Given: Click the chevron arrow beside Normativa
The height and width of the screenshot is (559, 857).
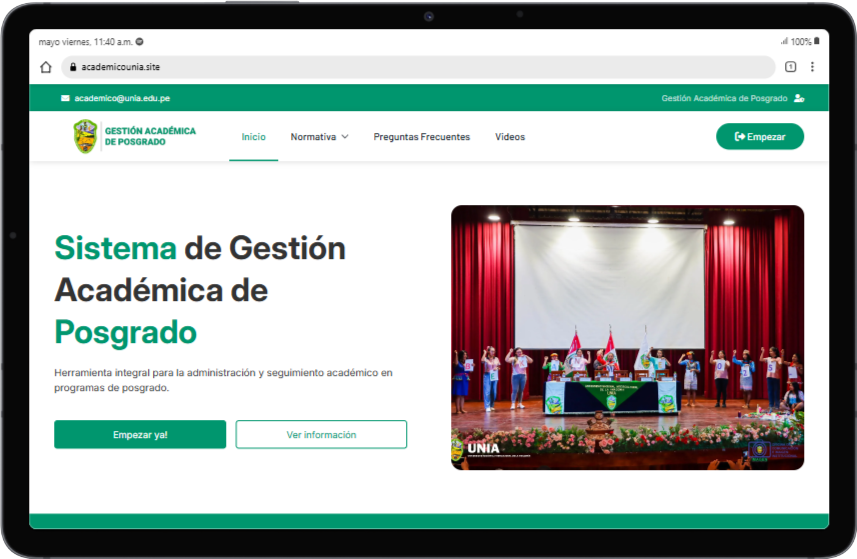Looking at the screenshot, I should point(345,137).
